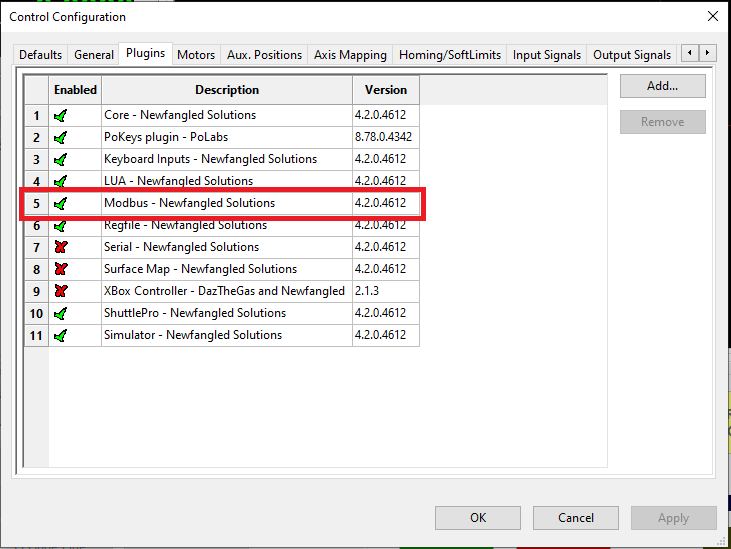The height and width of the screenshot is (549, 731).
Task: Select row header number 1
Action: 36,116
